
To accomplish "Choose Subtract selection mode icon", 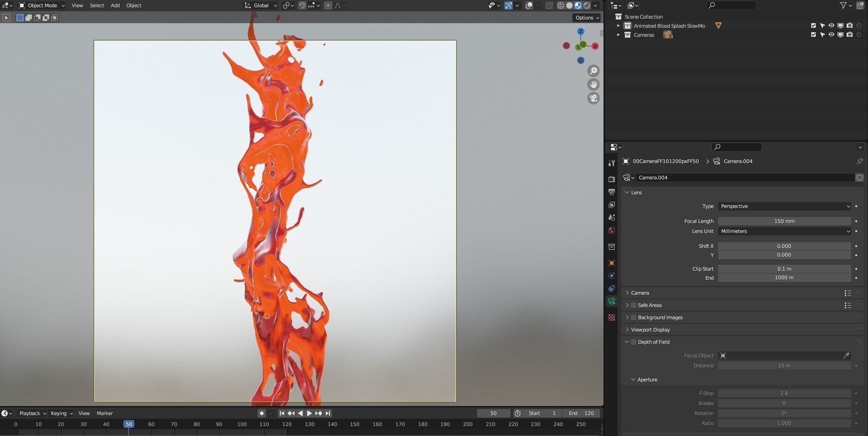I will tap(37, 18).
